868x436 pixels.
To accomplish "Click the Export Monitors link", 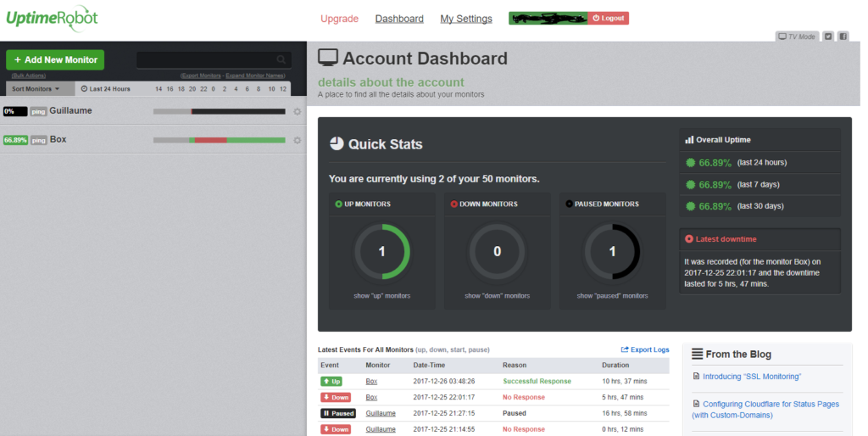I will coord(200,75).
